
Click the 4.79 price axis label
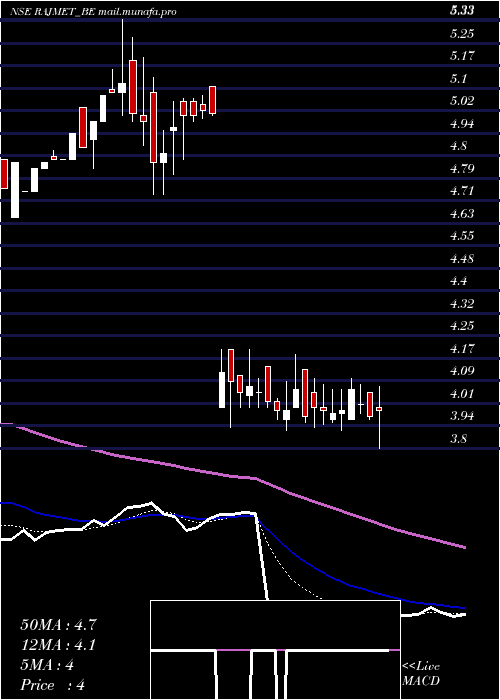click(462, 168)
